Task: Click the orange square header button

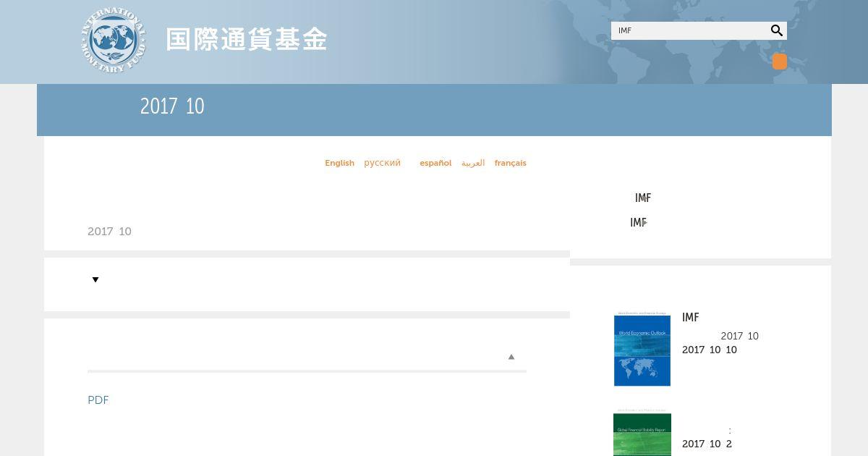Action: click(779, 62)
